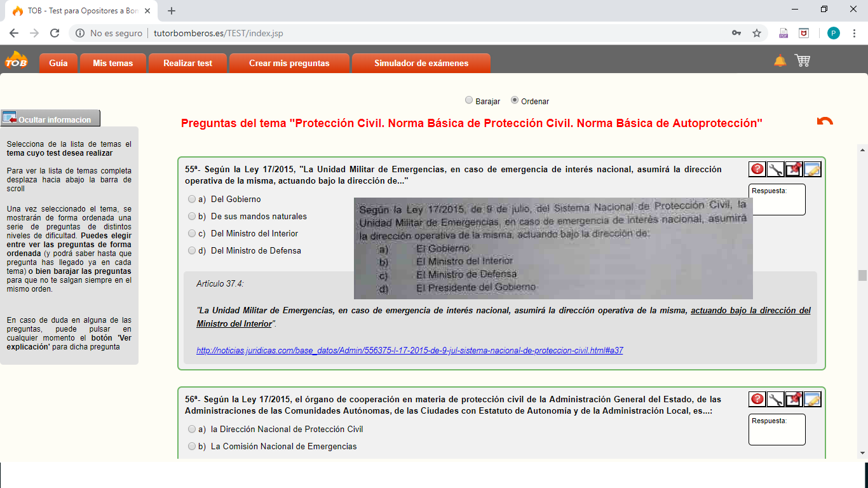Open the noticias.juridicas.com law link
868x488 pixels.
click(x=410, y=350)
